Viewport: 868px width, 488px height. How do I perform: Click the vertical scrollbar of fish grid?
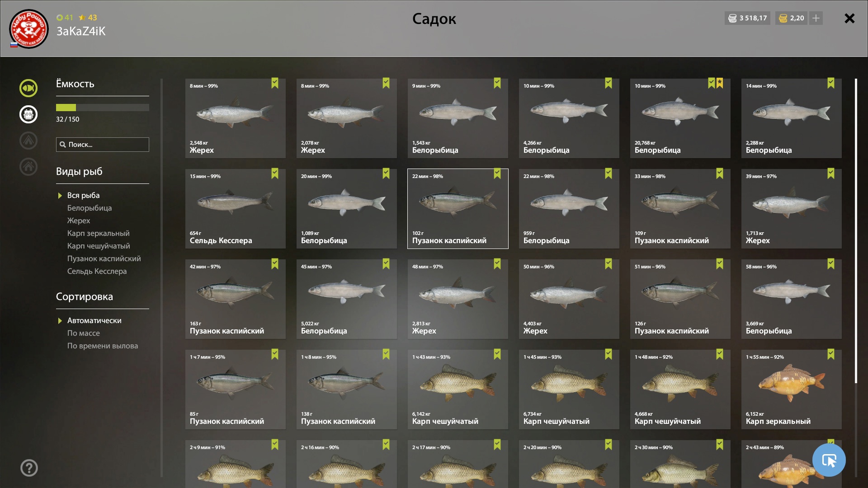tap(856, 231)
